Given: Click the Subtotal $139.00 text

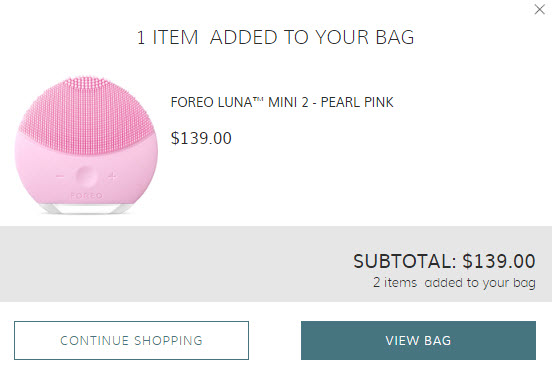Looking at the screenshot, I should [x=444, y=261].
